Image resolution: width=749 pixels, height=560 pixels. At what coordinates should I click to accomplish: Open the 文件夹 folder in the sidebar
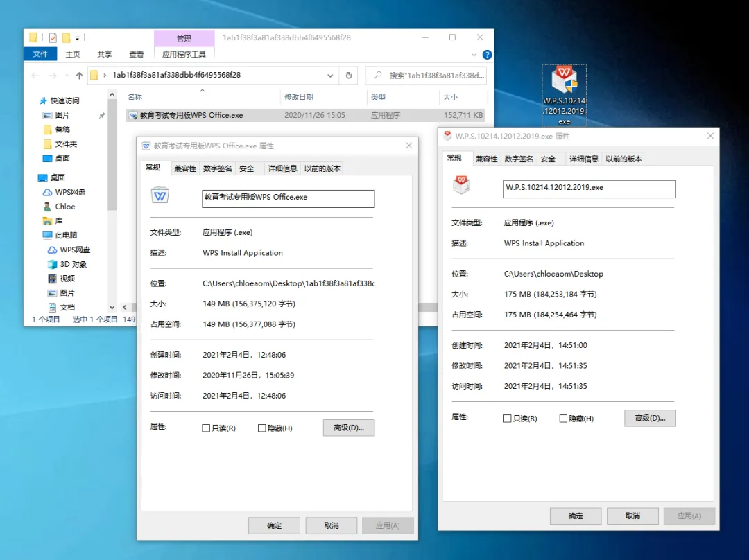(60, 143)
